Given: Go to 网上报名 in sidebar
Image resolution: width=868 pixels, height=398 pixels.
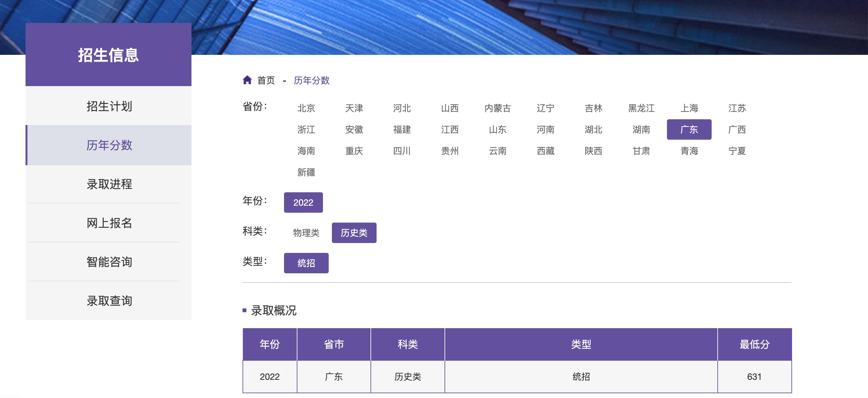Looking at the screenshot, I should [x=109, y=223].
